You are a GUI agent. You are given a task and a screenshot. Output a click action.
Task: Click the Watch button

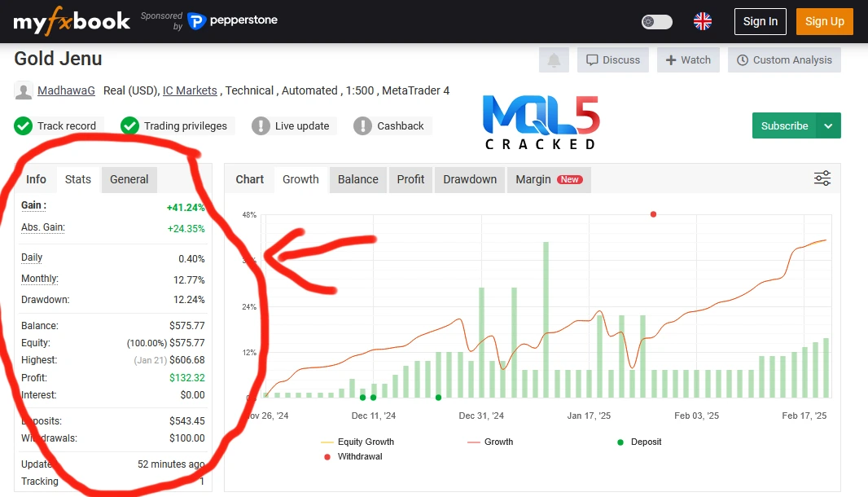tap(688, 59)
